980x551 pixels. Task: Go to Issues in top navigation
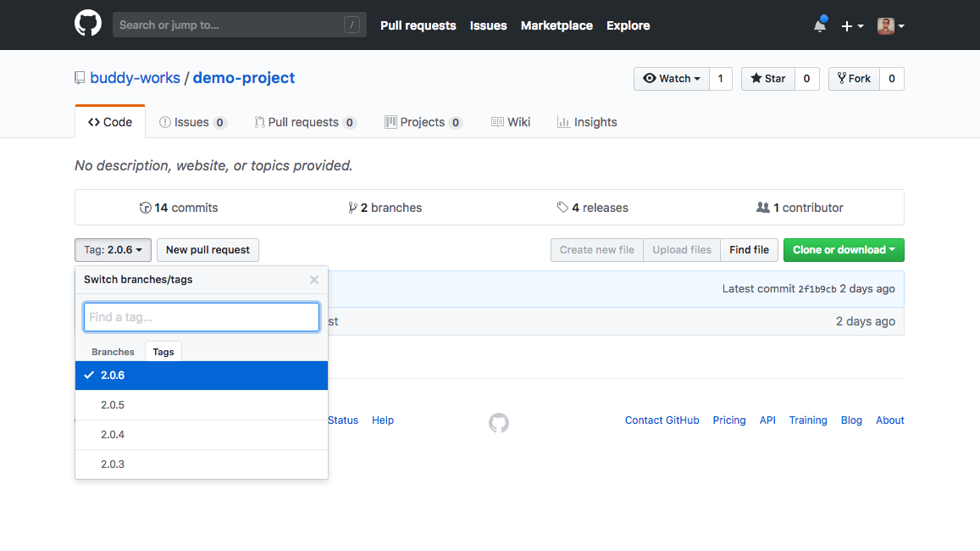[488, 25]
